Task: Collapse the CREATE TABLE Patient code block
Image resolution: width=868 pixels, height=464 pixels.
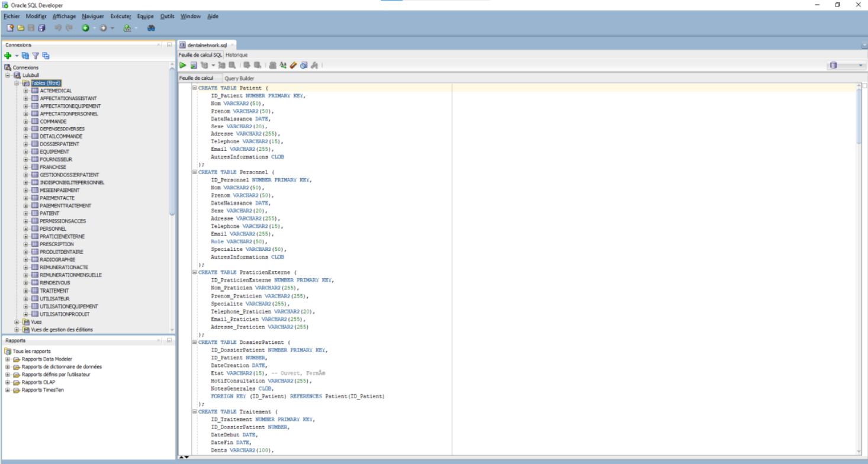Action: click(195, 88)
